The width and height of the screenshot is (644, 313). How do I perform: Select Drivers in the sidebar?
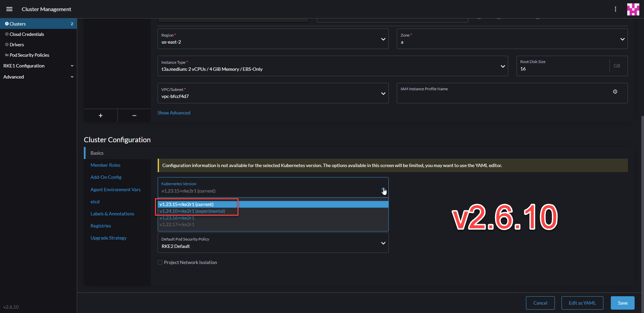[x=17, y=44]
